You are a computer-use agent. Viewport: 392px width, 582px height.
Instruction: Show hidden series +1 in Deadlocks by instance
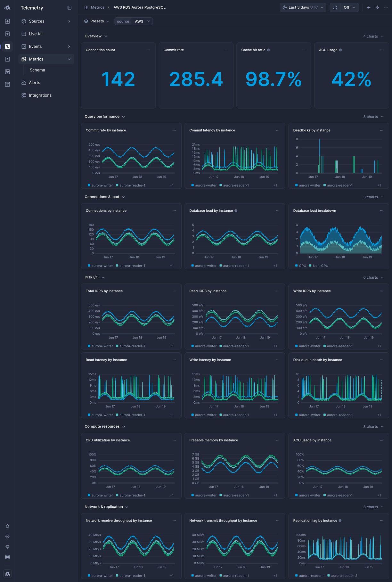pyautogui.click(x=379, y=185)
